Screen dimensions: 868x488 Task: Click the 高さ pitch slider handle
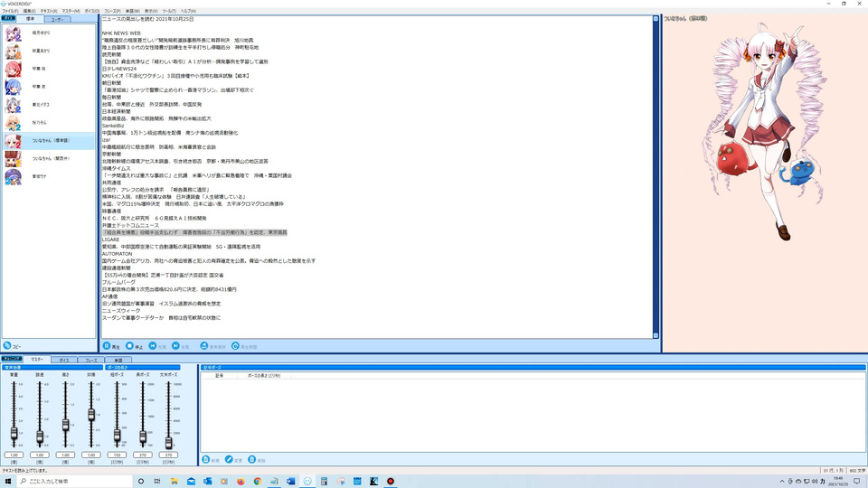click(x=65, y=425)
